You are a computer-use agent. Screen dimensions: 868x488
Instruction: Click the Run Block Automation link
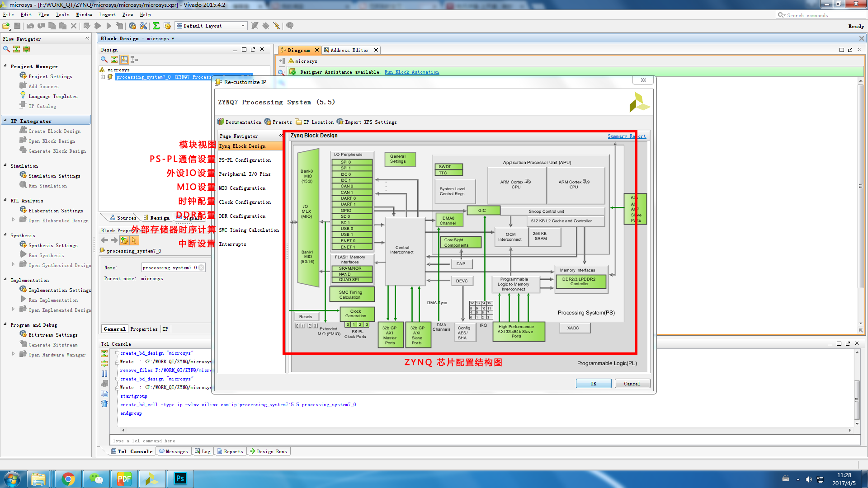[411, 72]
